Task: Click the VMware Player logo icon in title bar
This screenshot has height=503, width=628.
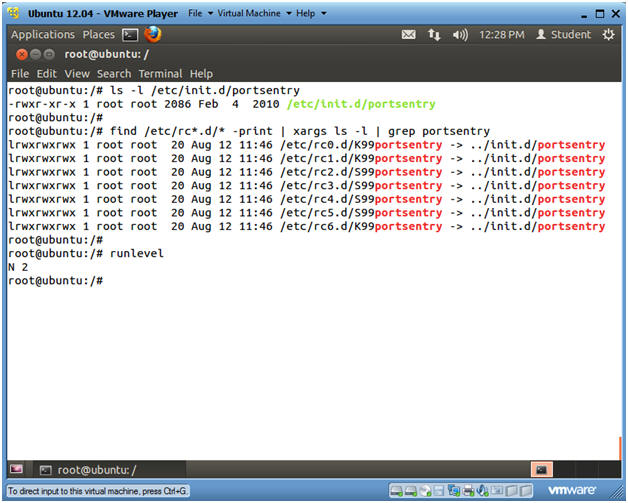Action: click(x=13, y=13)
